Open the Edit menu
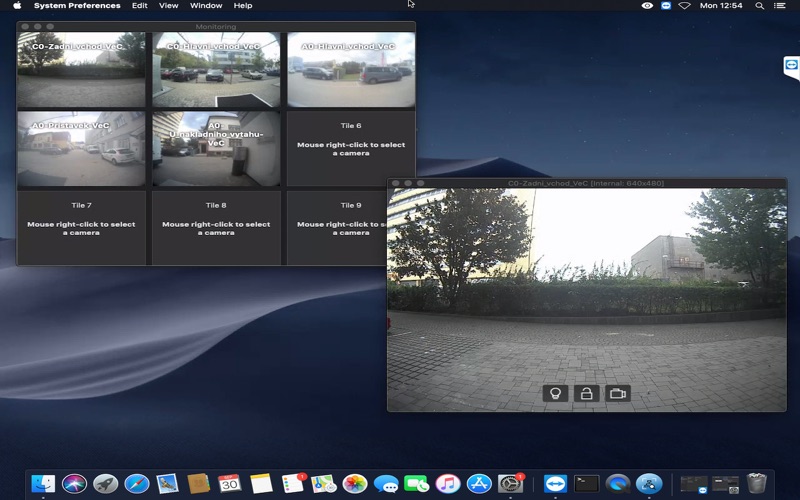The width and height of the screenshot is (800, 500). 139,6
